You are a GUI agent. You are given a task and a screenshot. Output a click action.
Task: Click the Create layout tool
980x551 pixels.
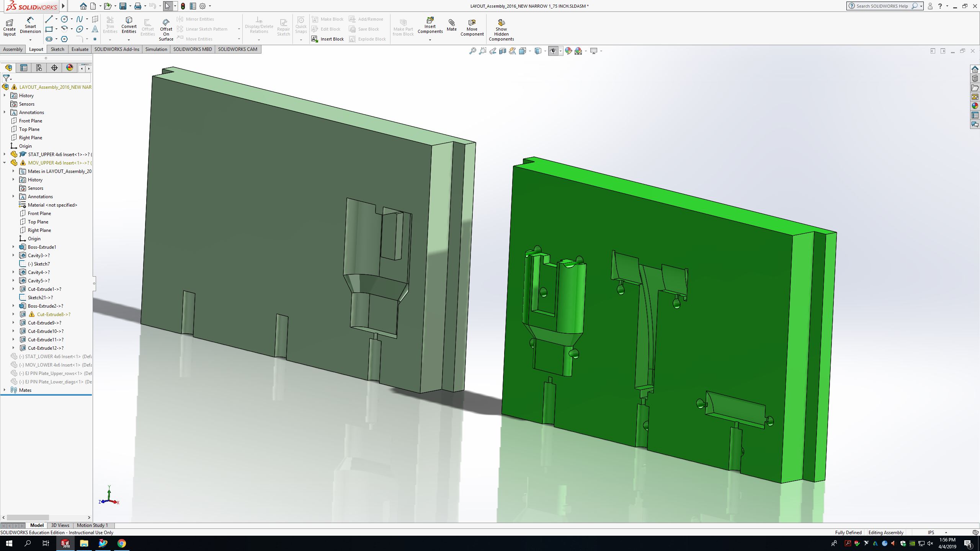tap(10, 27)
